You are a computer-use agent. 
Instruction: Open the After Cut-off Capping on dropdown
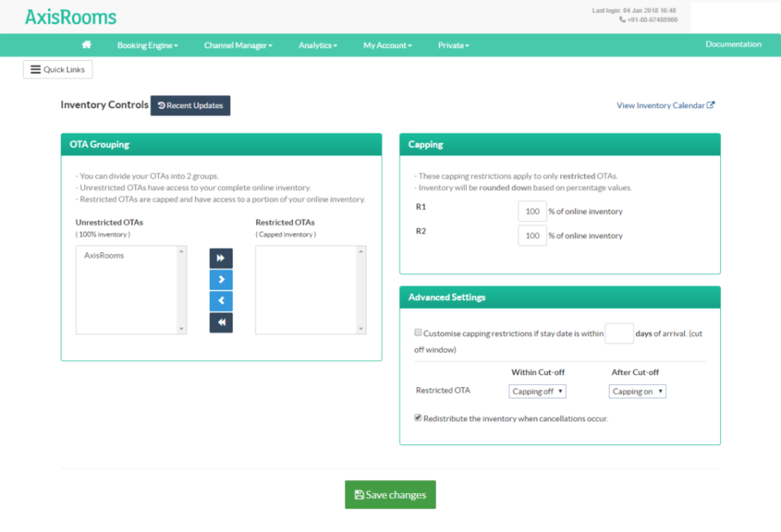tap(638, 391)
